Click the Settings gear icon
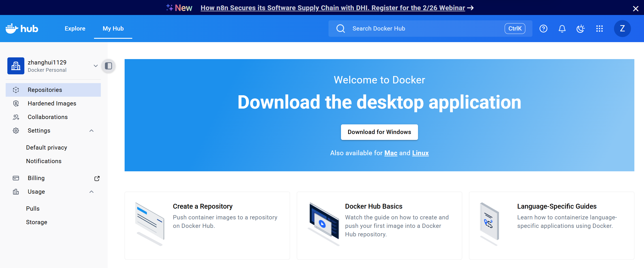 [16, 131]
